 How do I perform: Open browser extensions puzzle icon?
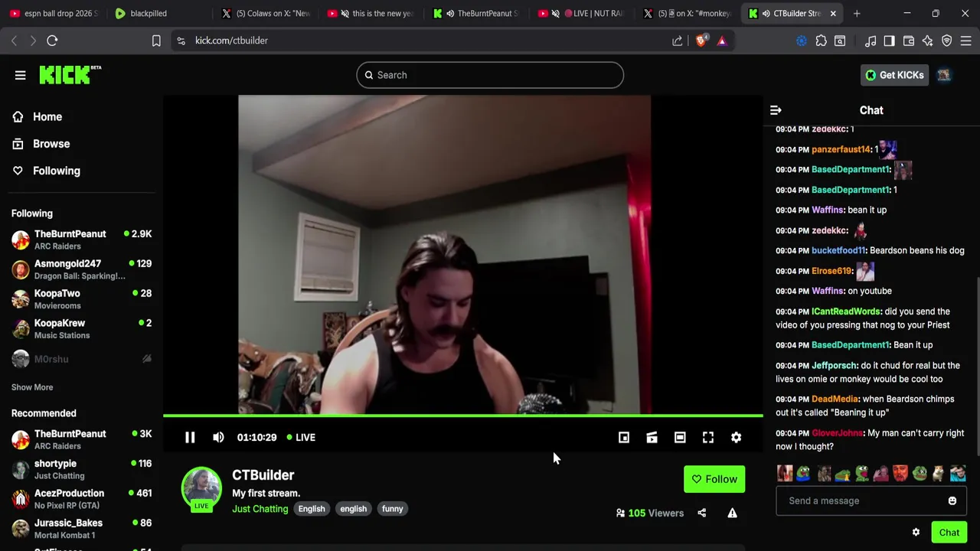821,41
